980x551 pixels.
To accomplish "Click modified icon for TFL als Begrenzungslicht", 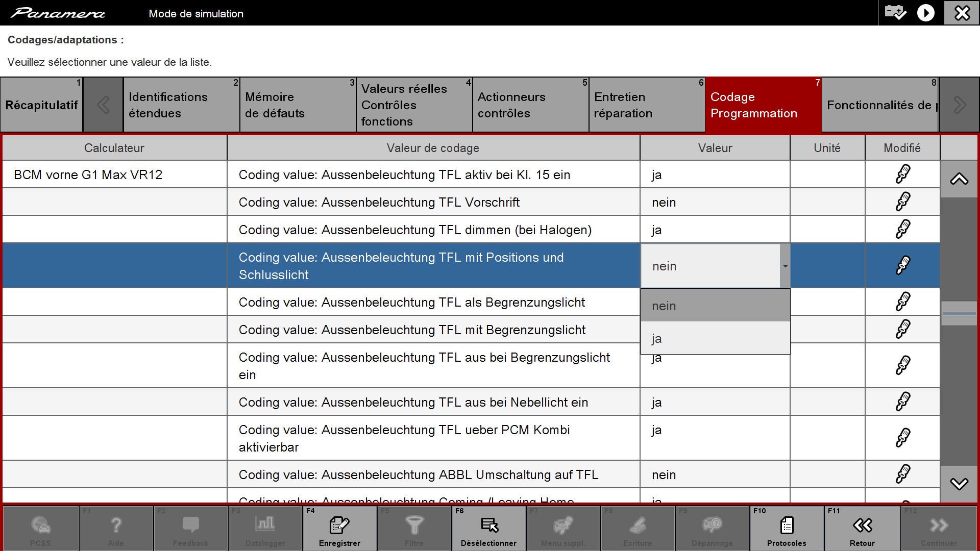I will [x=903, y=302].
